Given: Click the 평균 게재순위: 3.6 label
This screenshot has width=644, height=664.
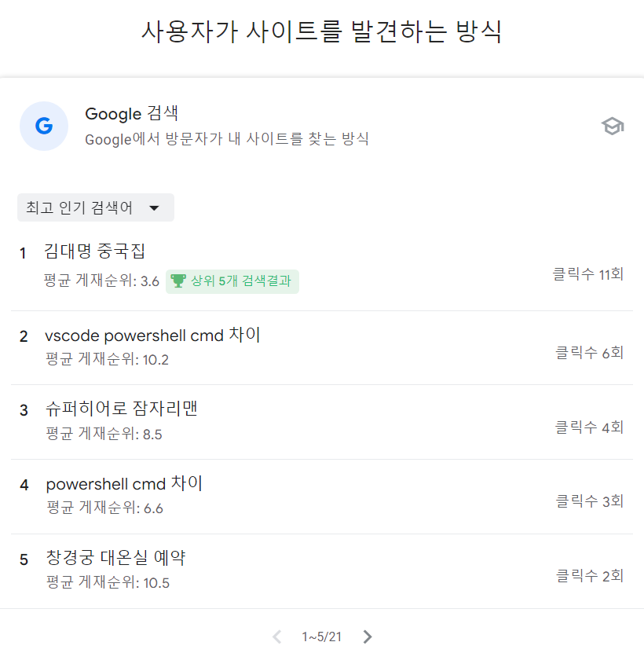Looking at the screenshot, I should click(101, 281).
